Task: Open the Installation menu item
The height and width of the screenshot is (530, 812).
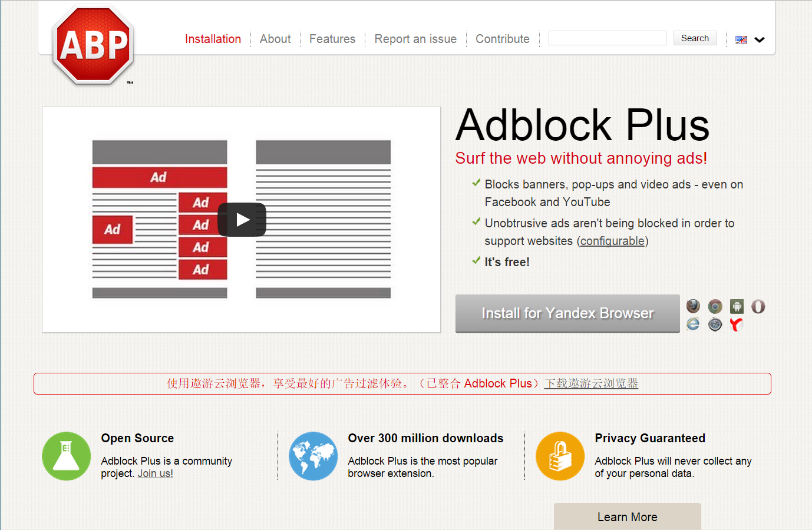Action: coord(213,39)
